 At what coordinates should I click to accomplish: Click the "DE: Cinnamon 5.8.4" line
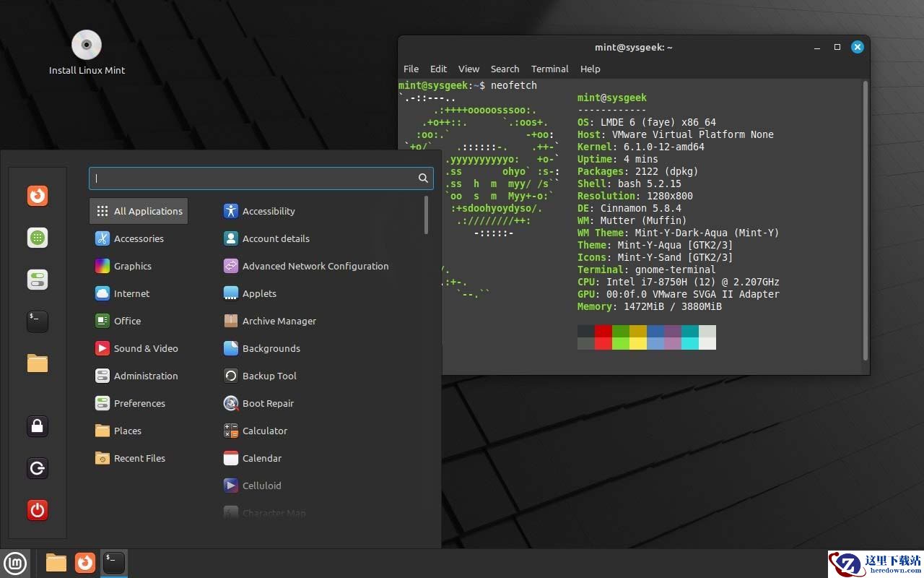click(x=629, y=208)
